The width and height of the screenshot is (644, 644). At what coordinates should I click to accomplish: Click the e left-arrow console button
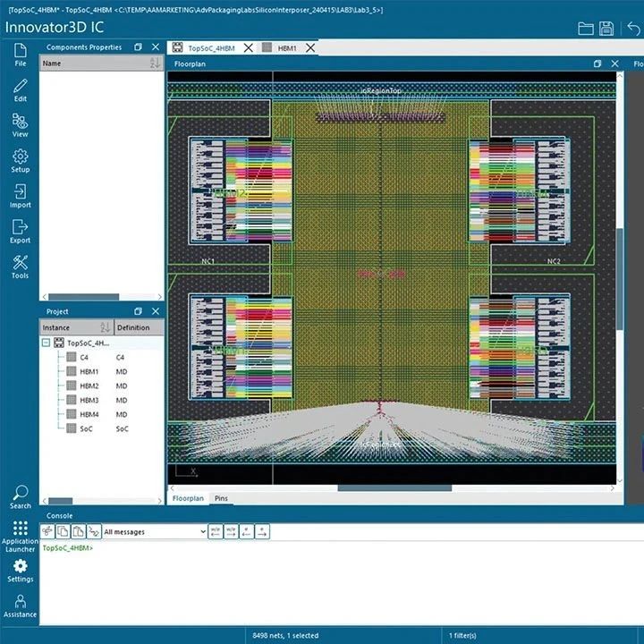click(247, 531)
